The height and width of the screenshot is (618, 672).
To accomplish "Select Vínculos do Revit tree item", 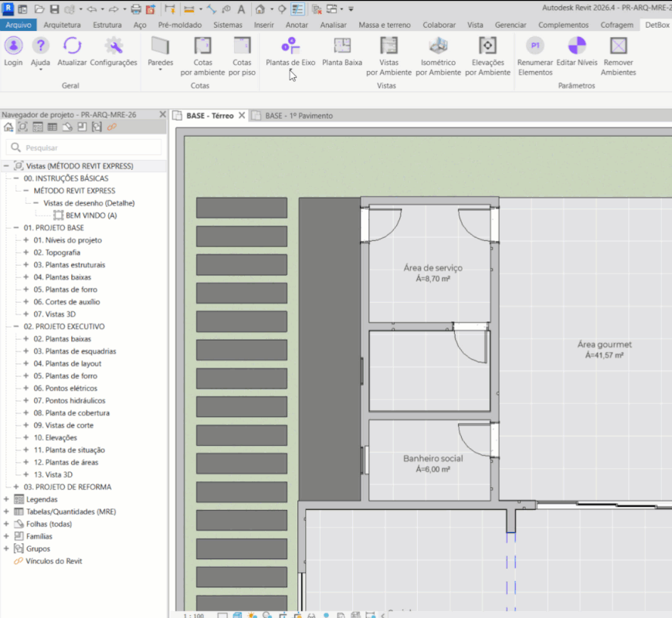I will (x=53, y=561).
